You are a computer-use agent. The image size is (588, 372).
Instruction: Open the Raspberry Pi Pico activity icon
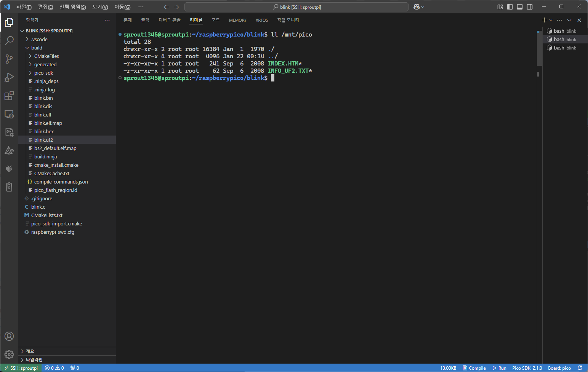tap(9, 169)
